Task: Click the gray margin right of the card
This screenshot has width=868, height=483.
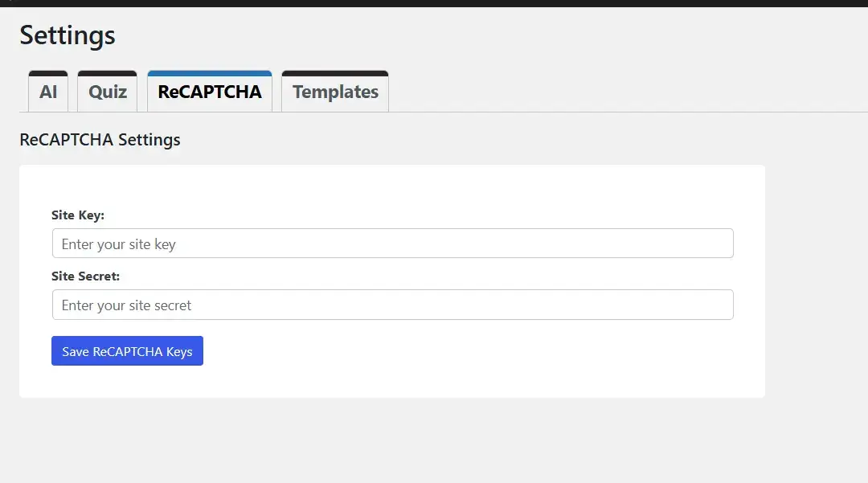Action: tap(816, 281)
